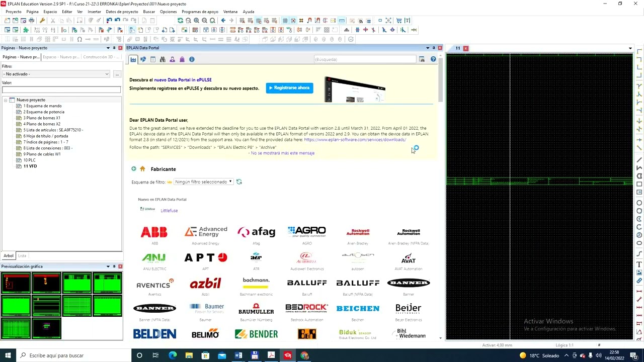Click the advanced search icon beside Búsqueda
644x362 pixels.
pos(422,59)
